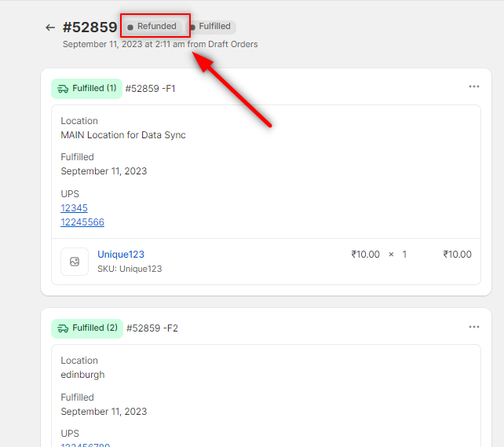Open the three-dot menu for fulfillment #52859-F2
The image size is (504, 447).
coord(473,327)
